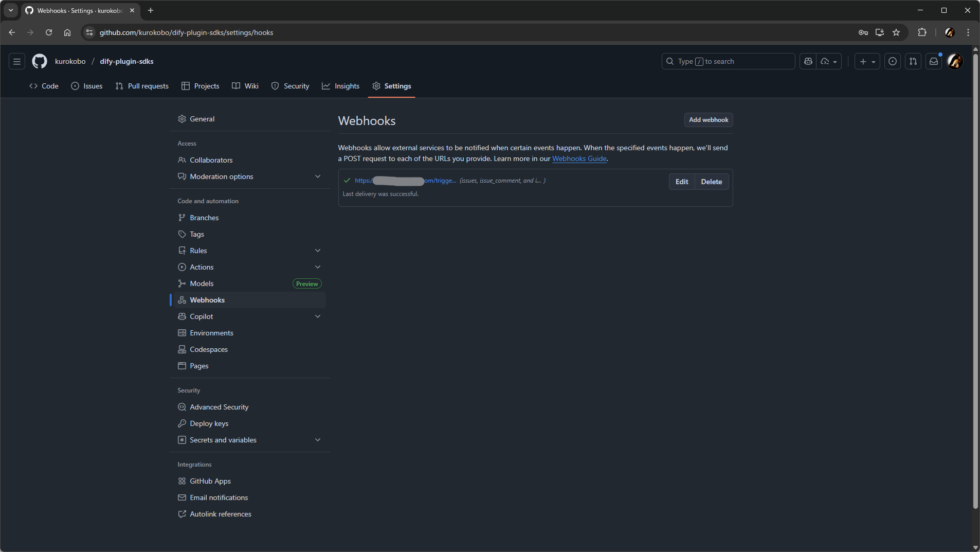View pull requests via the header icon
The image size is (980, 552).
pyautogui.click(x=914, y=61)
